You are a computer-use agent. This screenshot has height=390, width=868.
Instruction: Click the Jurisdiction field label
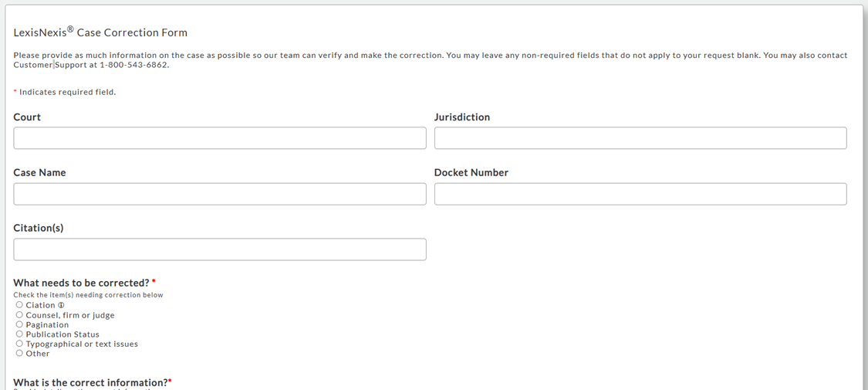[462, 117]
